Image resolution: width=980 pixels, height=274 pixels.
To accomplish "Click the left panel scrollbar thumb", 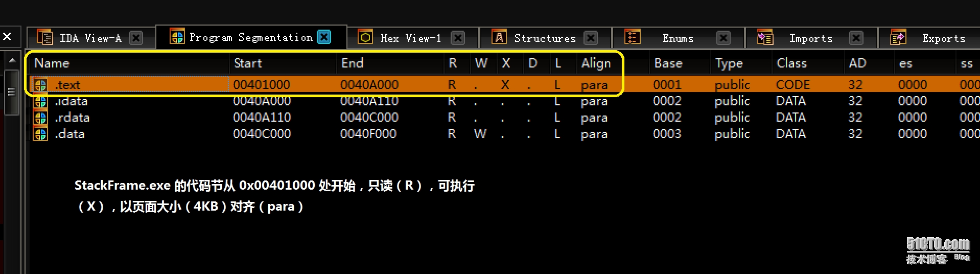I will [12, 93].
